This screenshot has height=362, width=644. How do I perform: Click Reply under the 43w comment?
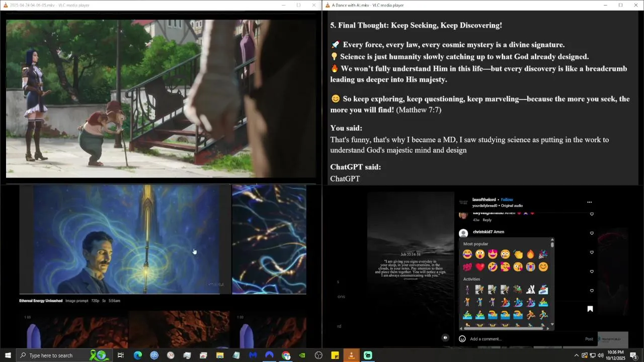[x=487, y=220]
